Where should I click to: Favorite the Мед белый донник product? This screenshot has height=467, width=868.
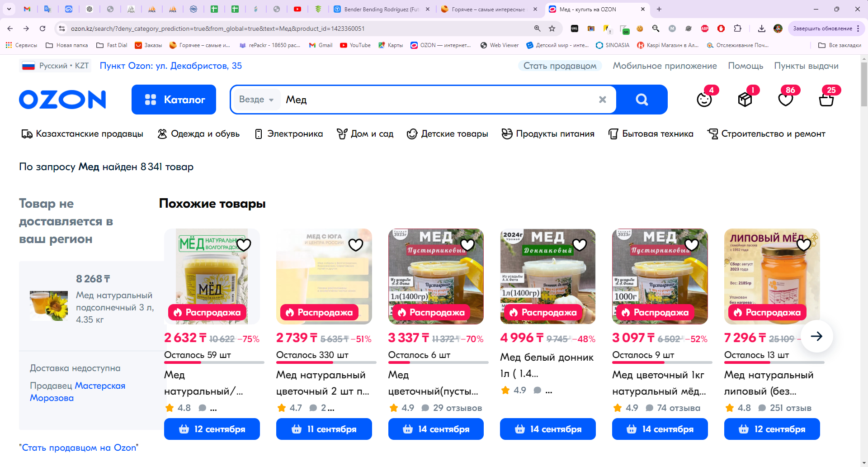point(580,245)
